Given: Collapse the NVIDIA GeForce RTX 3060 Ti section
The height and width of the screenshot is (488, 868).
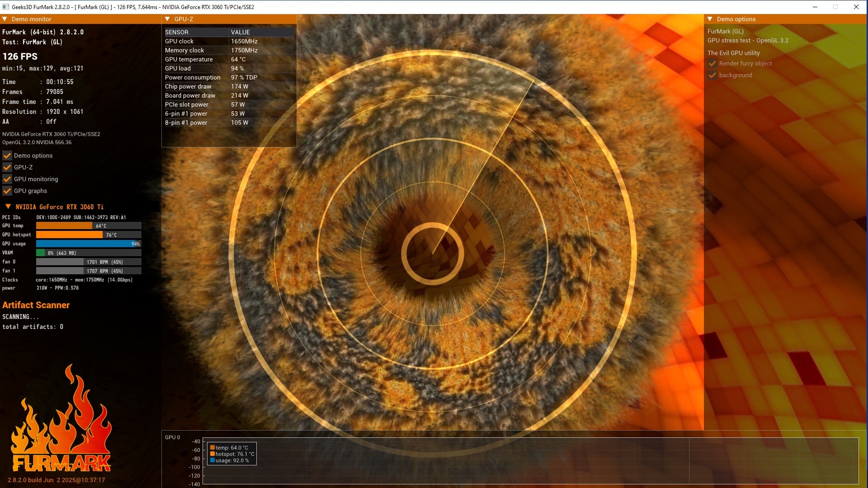Looking at the screenshot, I should [x=8, y=206].
